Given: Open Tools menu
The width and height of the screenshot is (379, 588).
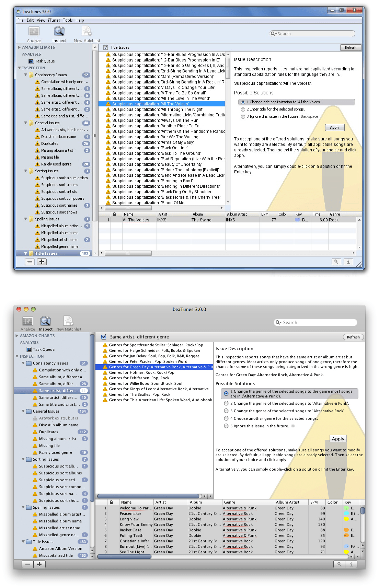Looking at the screenshot, I should (68, 20).
